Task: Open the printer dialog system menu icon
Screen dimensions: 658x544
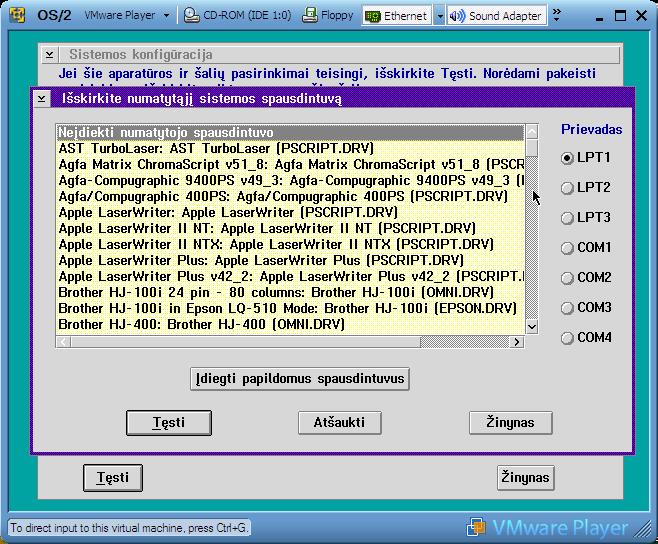Action: pos(42,98)
